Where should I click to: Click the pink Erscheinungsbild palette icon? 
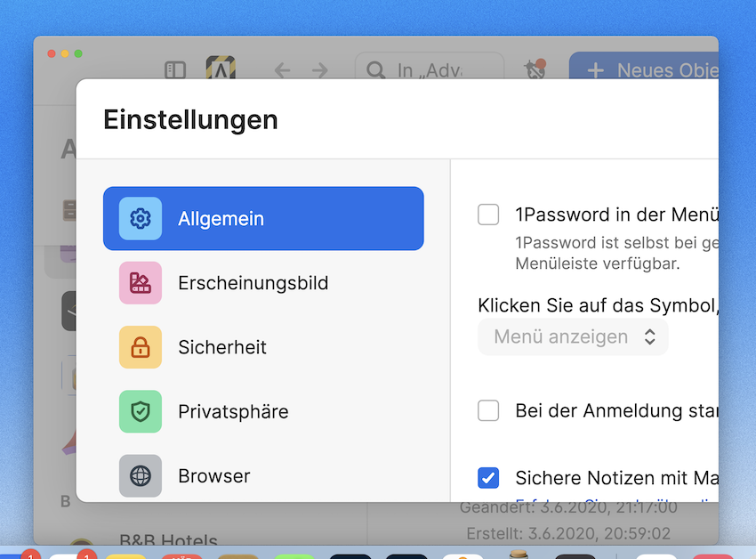coord(141,283)
